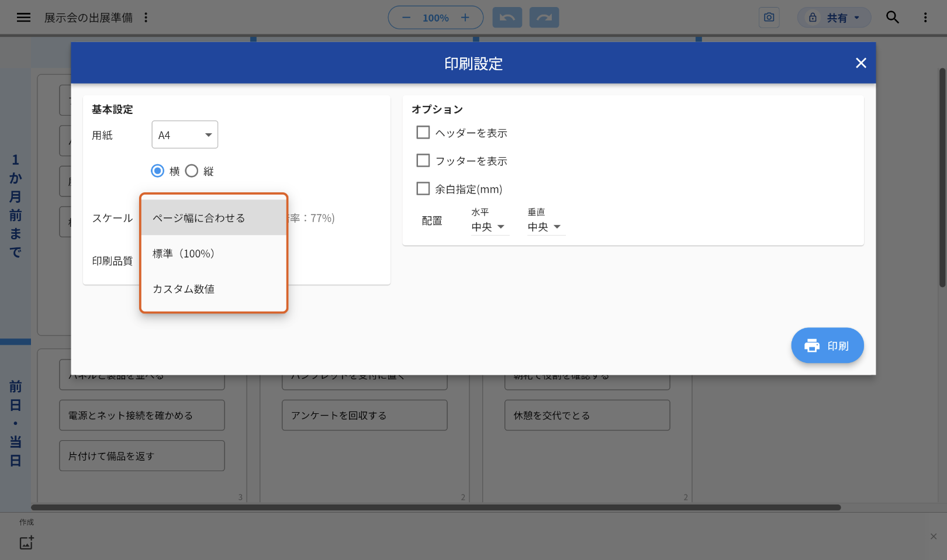Click the horizontal scrollbar at bottom
This screenshot has width=947, height=560.
(436, 507)
